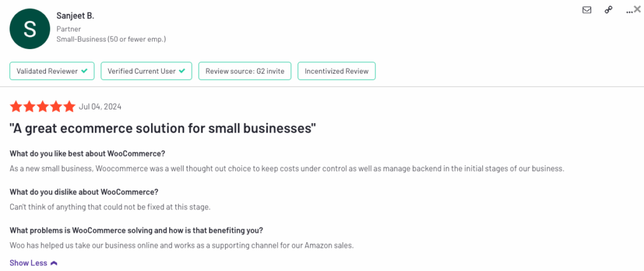Copy review link via chain icon

(x=609, y=10)
